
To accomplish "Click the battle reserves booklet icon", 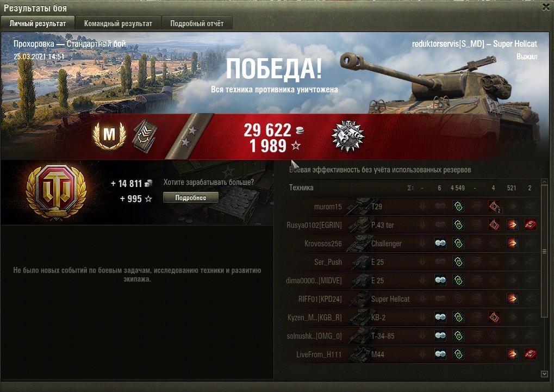I will (x=145, y=135).
